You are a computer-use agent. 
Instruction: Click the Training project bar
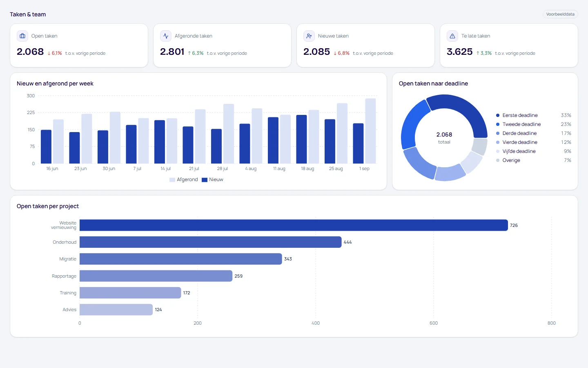[130, 293]
